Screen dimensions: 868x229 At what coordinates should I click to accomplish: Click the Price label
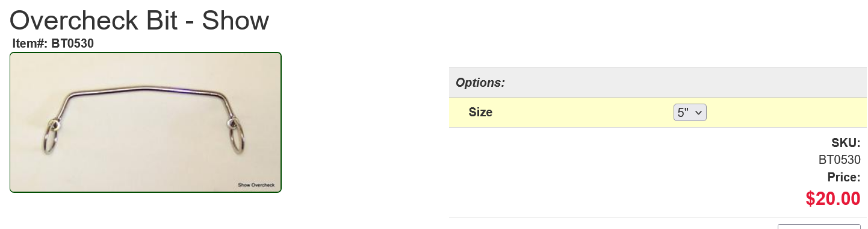coord(844,177)
